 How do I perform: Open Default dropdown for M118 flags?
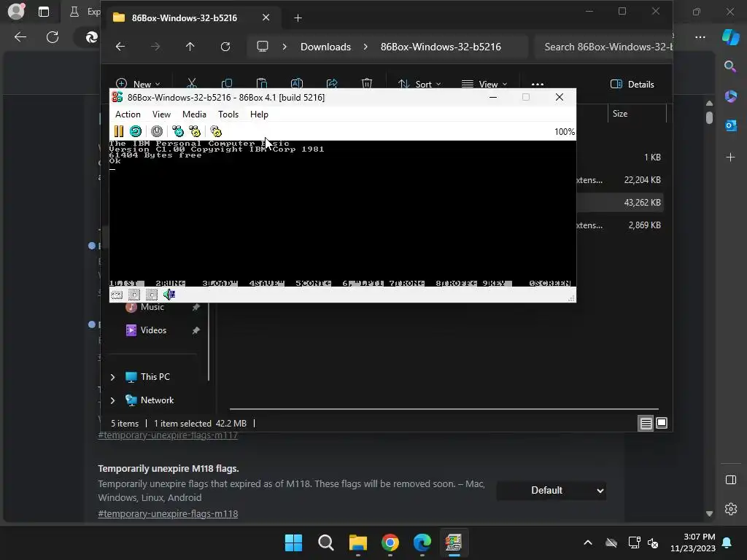(x=551, y=491)
